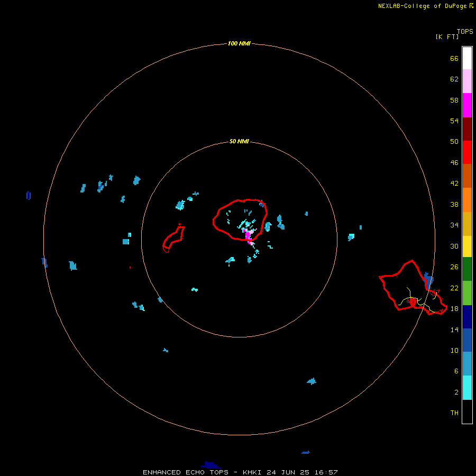This screenshot has width=476, height=476.
Task: Click the 22 legend value
Action: point(454,288)
